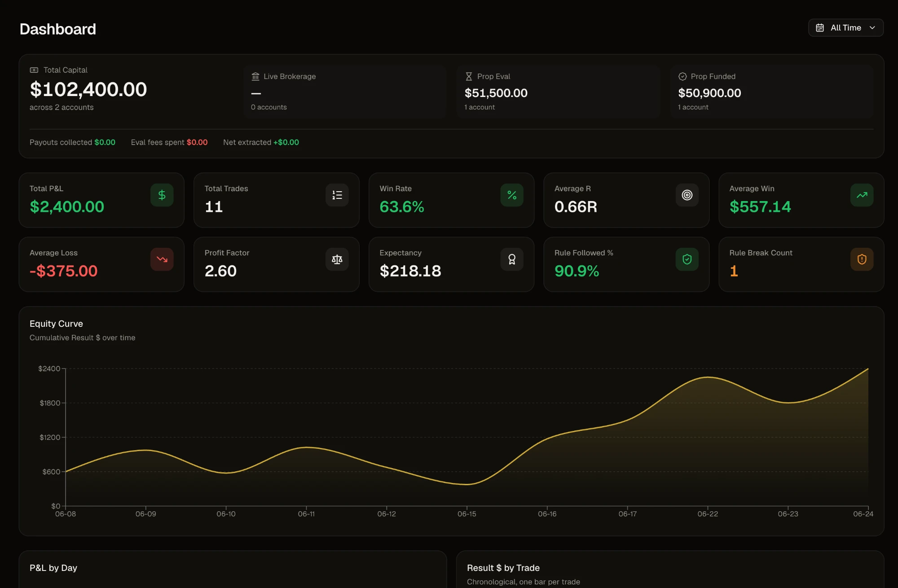Click the chevron arrow beside All Time

point(872,28)
